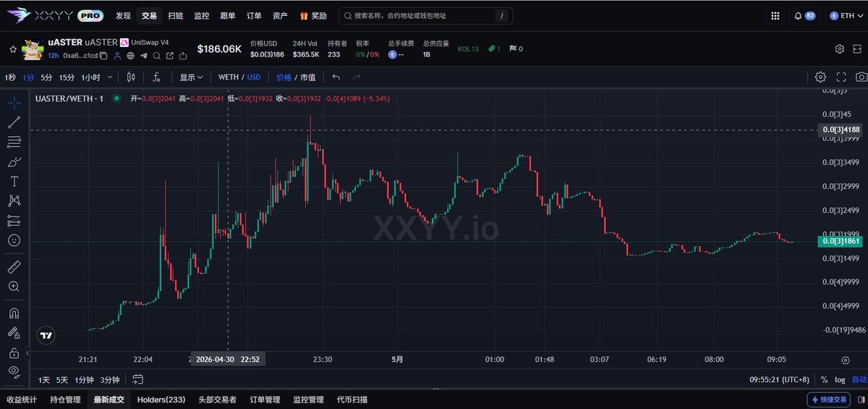Click the XXYY PRO logo
Image resolution: width=868 pixels, height=409 pixels.
[55, 15]
